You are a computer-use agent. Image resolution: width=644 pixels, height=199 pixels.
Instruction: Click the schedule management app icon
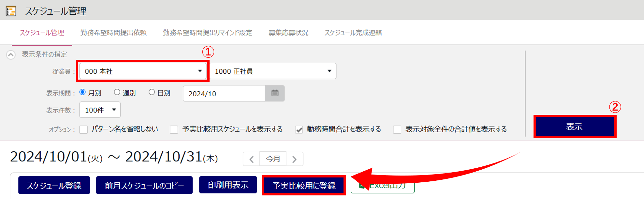11,11
